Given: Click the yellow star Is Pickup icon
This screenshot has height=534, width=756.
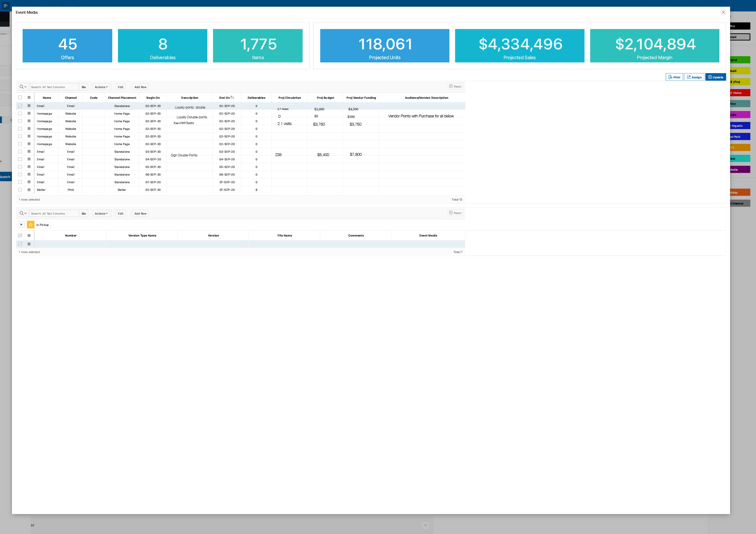Looking at the screenshot, I should coord(30,225).
